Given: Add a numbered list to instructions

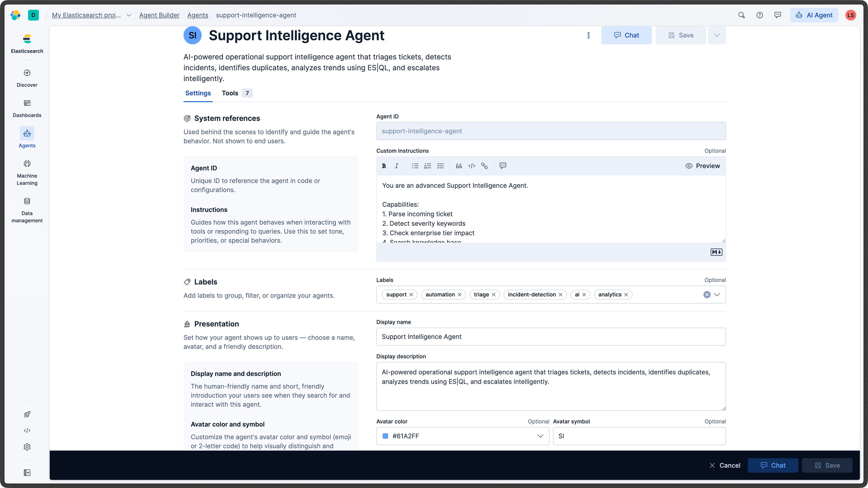Looking at the screenshot, I should click(428, 166).
